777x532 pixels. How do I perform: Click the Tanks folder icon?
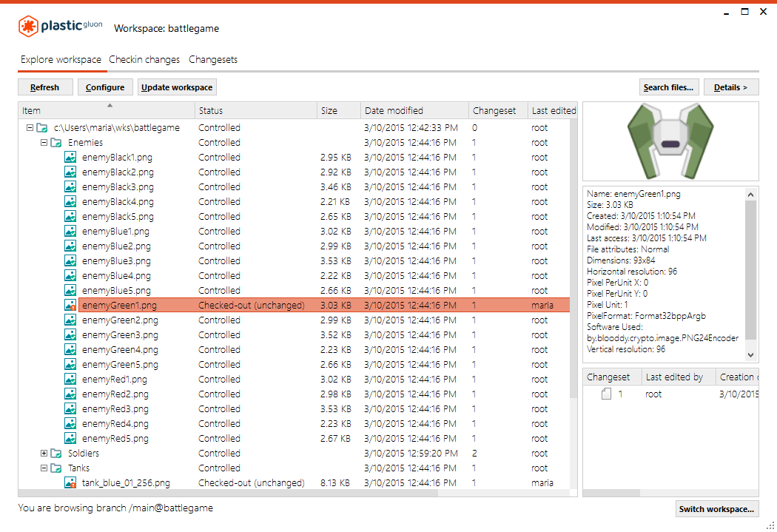pyautogui.click(x=56, y=468)
